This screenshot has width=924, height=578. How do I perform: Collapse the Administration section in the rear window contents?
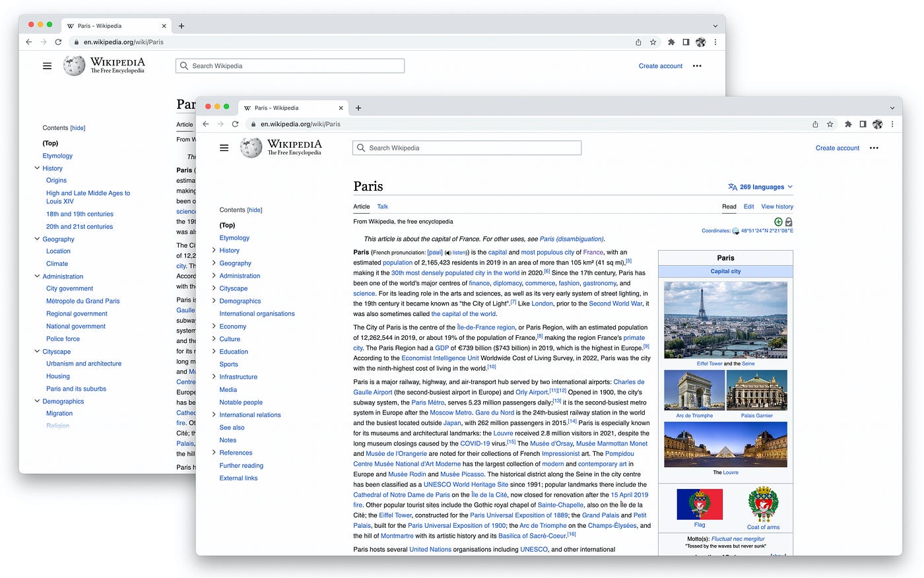(37, 276)
